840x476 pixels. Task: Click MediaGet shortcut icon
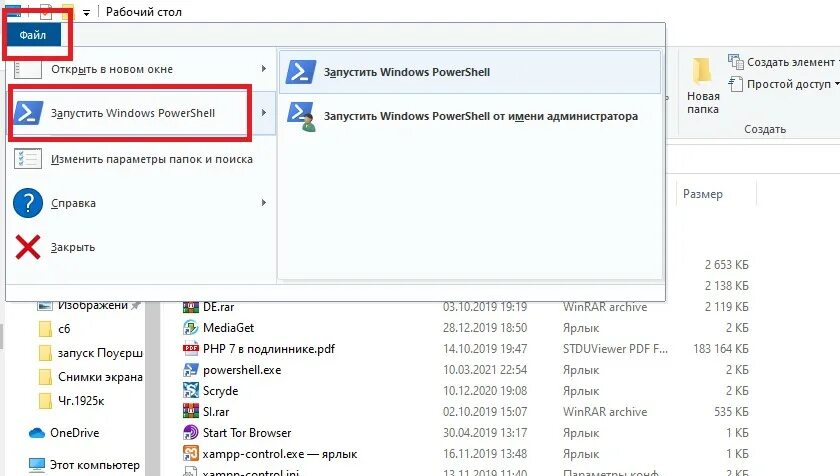(191, 328)
